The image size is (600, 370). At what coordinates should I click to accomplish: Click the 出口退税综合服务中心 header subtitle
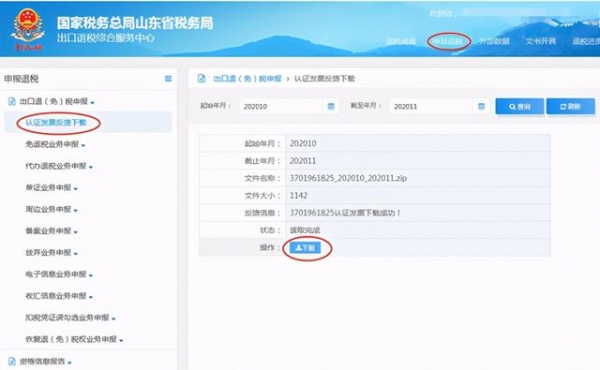[106, 38]
